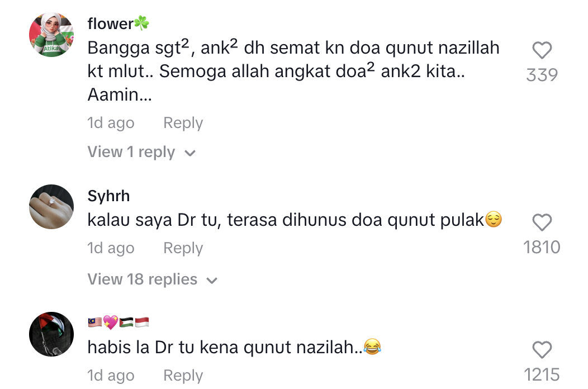Image resolution: width=588 pixels, height=389 pixels.
Task: Select the kalau saya Dr tu comment text
Action: tap(295, 220)
